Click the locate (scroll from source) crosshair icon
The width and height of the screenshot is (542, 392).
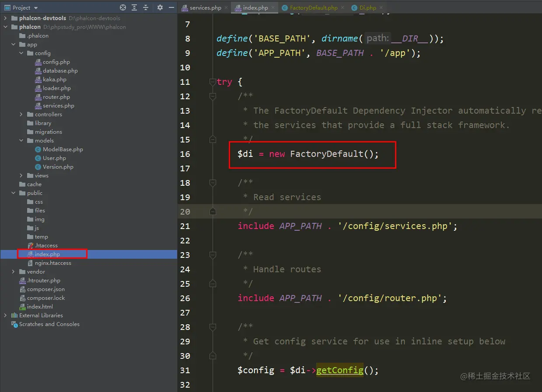pos(123,7)
